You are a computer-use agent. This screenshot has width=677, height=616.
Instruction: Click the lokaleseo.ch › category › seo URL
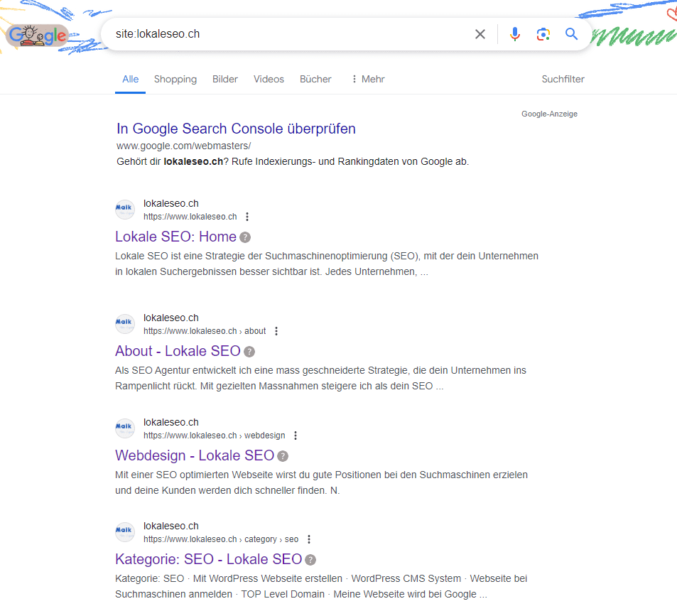point(221,539)
